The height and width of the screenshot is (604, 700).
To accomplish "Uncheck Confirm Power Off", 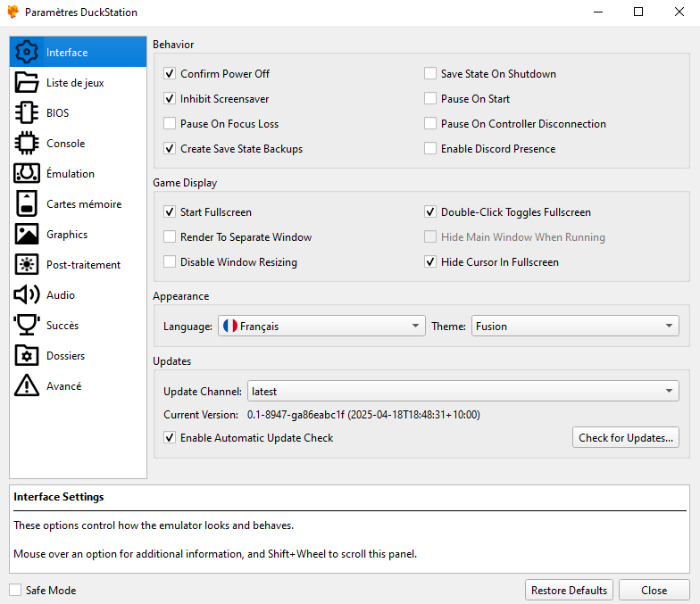I will point(170,73).
